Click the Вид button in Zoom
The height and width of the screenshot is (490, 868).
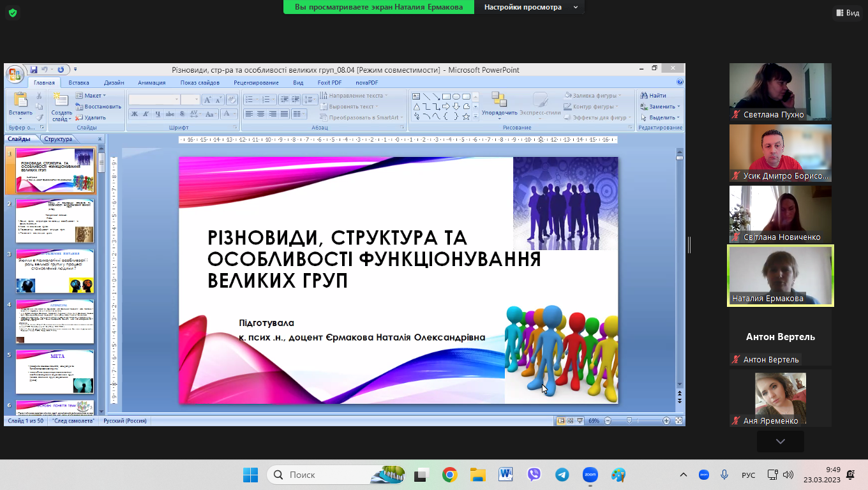(x=847, y=13)
